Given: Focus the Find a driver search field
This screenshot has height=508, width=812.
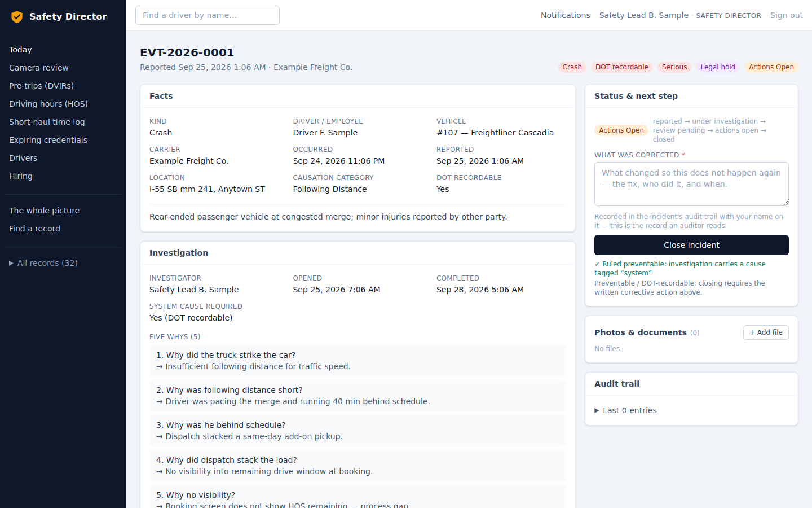Looking at the screenshot, I should (208, 15).
